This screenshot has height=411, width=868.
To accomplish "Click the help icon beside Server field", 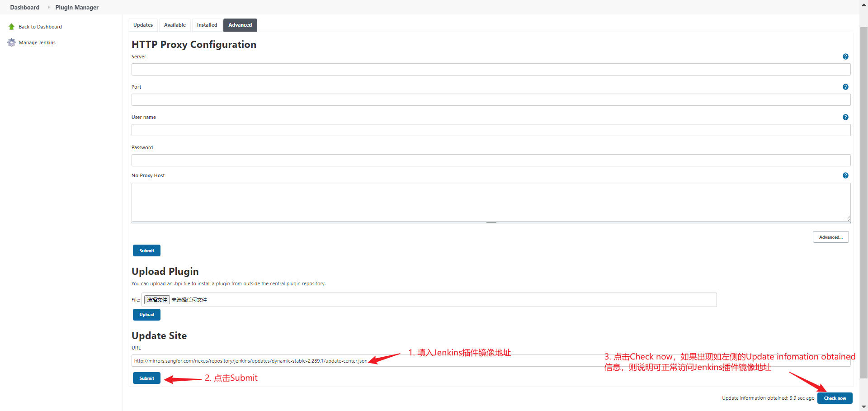I will [845, 57].
